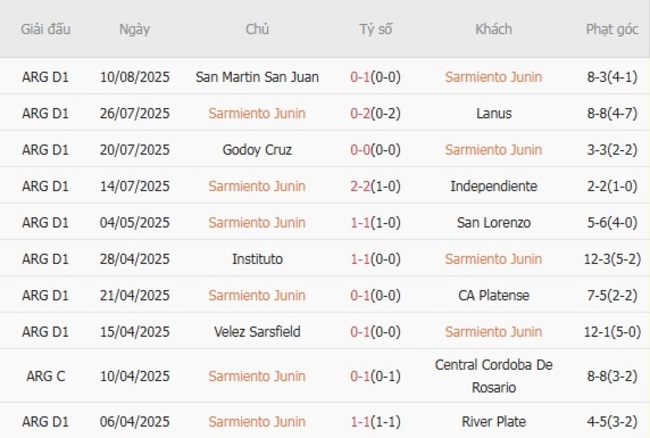Open the Velez Sarsfield team link

[x=257, y=332]
